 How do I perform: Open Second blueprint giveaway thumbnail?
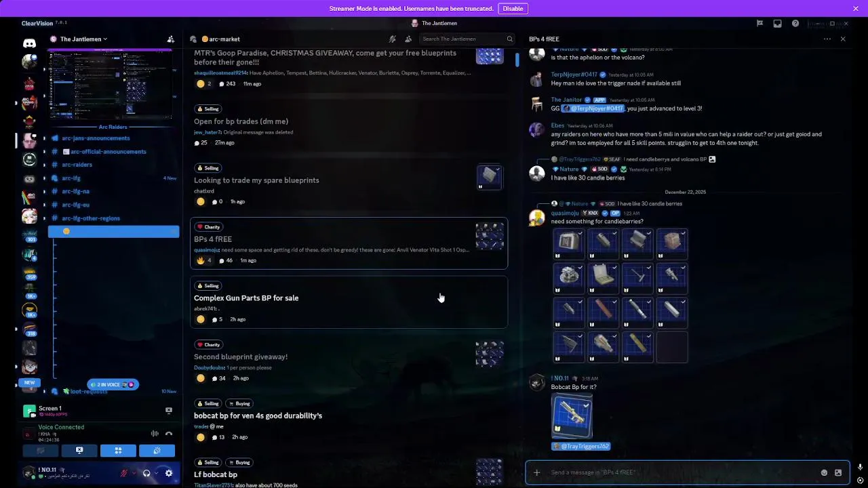490,354
